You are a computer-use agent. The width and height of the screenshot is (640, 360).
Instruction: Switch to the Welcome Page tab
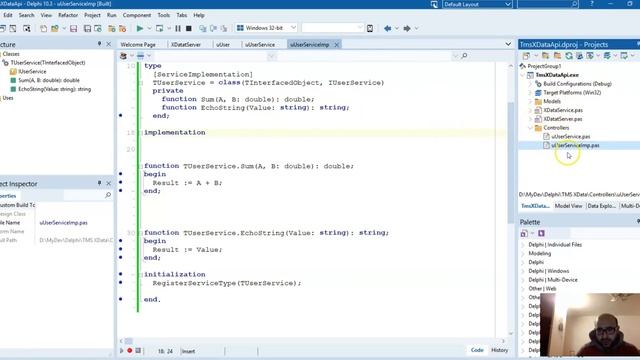tap(138, 44)
